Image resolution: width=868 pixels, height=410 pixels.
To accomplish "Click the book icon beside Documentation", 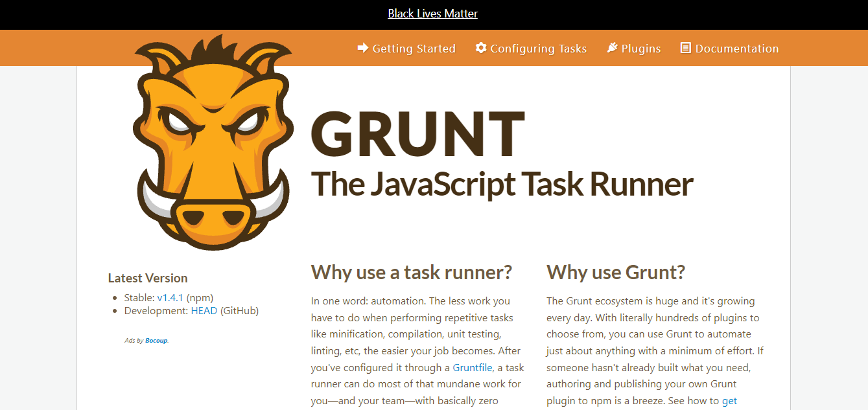I will pos(685,48).
